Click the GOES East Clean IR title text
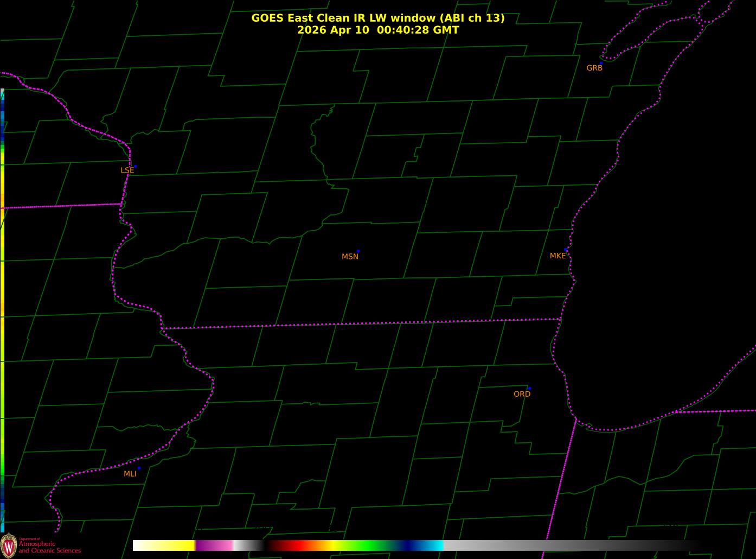 (x=378, y=18)
